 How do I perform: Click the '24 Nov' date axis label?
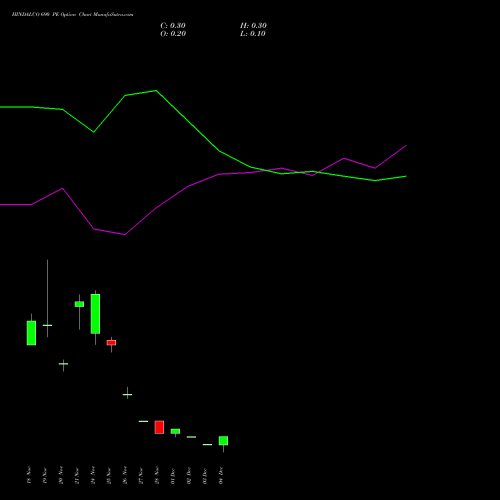tap(93, 475)
